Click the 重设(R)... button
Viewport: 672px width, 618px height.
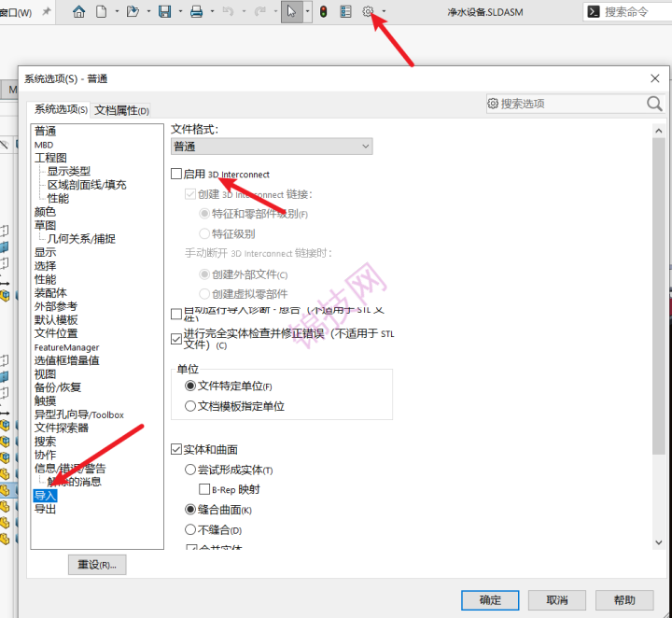(97, 565)
